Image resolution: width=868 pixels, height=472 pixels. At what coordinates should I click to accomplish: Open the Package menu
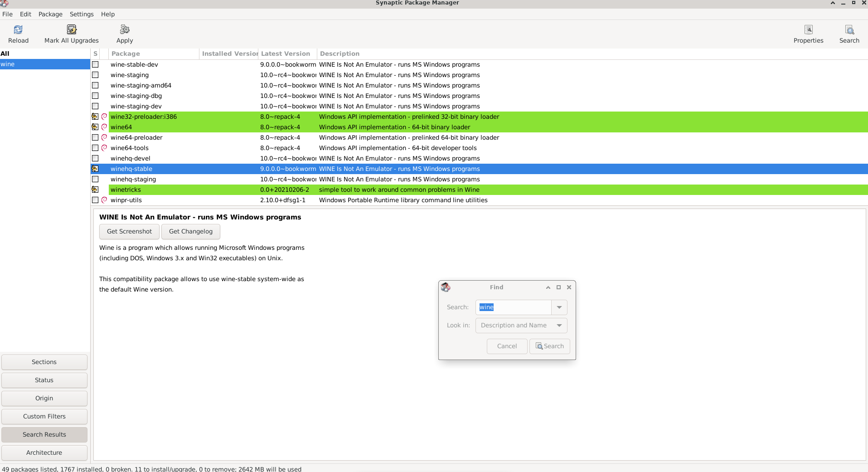(50, 14)
